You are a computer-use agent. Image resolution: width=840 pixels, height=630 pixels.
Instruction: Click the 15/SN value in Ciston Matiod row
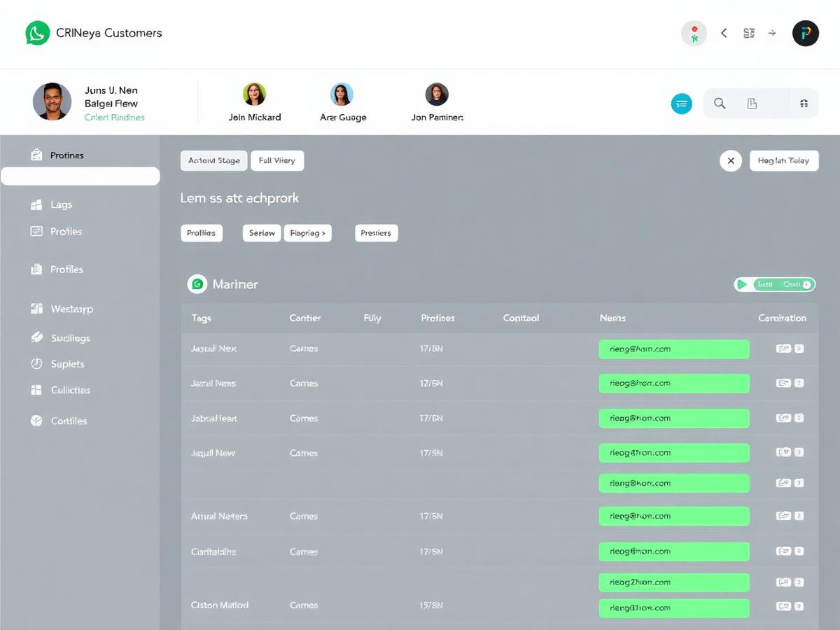coord(431,605)
